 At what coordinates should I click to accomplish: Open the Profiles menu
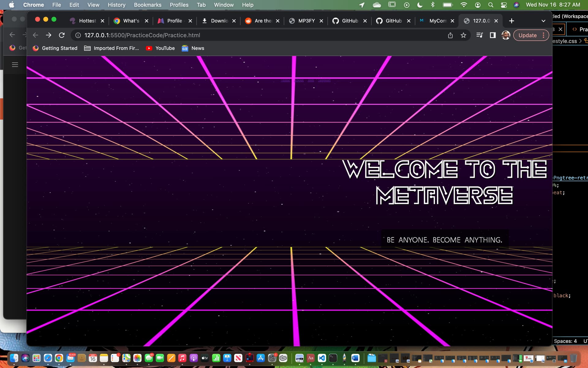[x=179, y=5]
